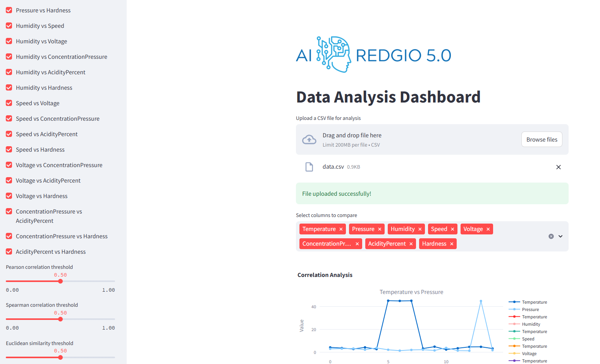Remove the Humidity tag with its x icon

tap(420, 229)
